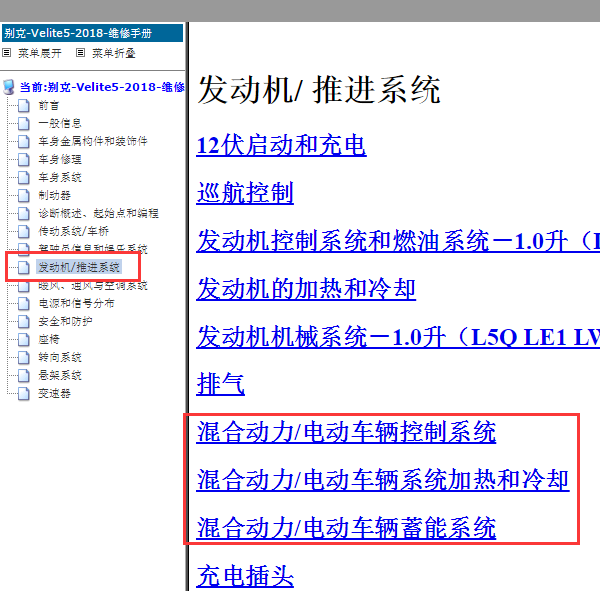Open 暖风、通风与空调系统 section
This screenshot has height=591, width=600.
93,286
